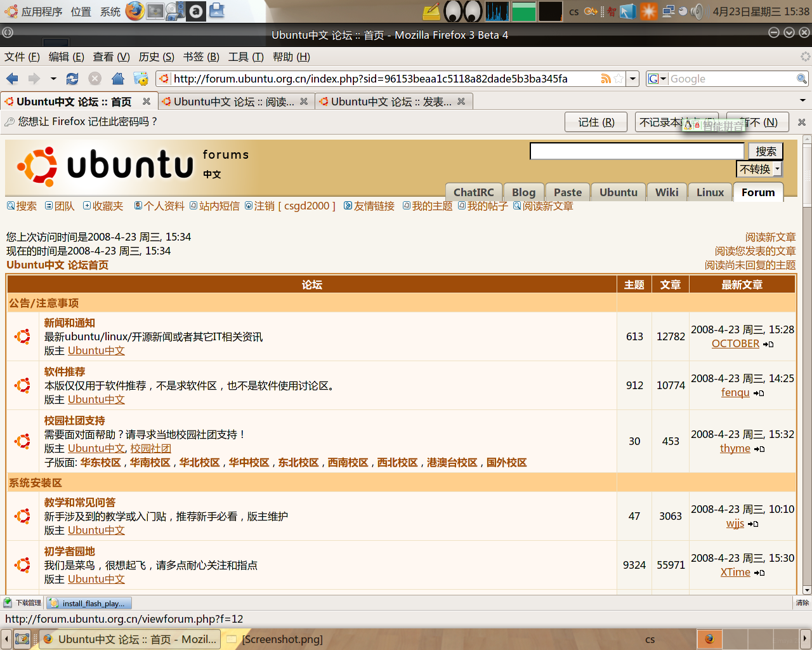View latest post via arrow beside OCTOBER
Viewport: 812px width, 650px height.
pyautogui.click(x=768, y=344)
